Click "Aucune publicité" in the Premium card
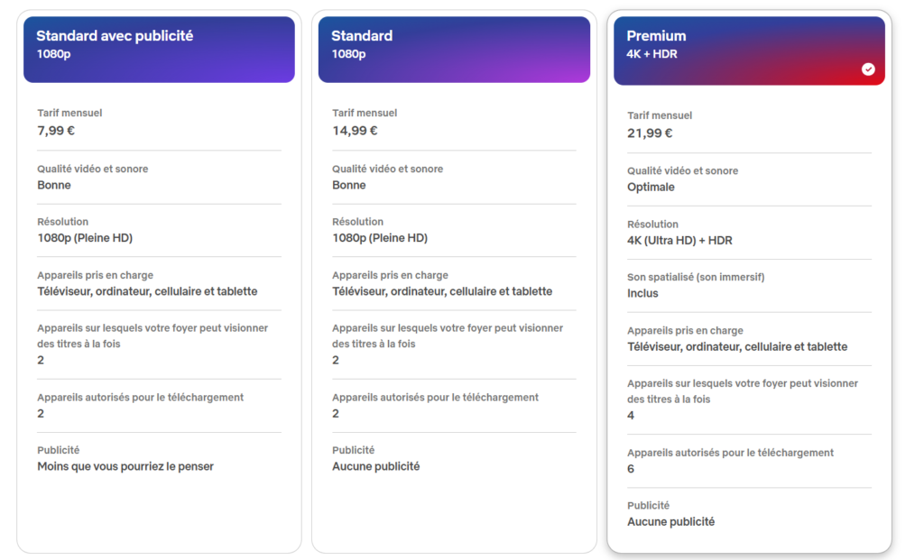The width and height of the screenshot is (924, 560). click(x=671, y=522)
